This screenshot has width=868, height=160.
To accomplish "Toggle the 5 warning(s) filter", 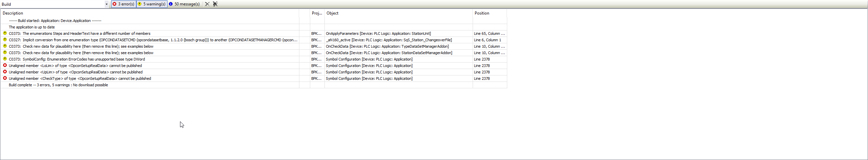I will click(x=152, y=4).
